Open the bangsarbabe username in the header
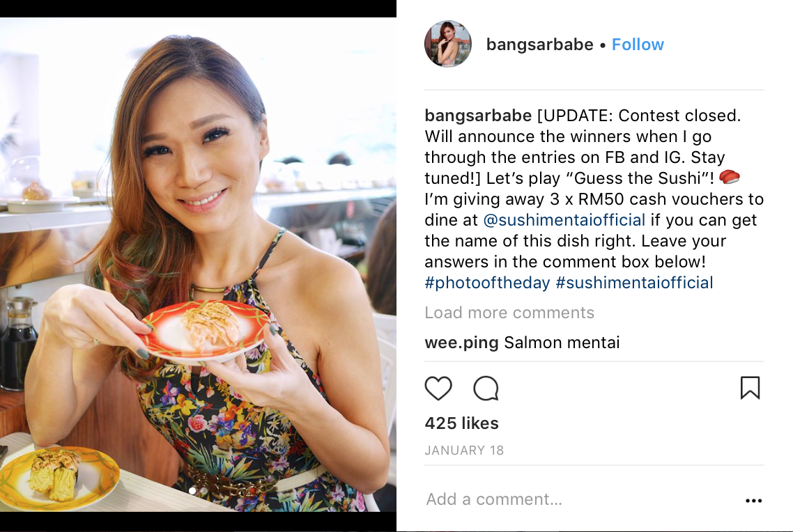Image resolution: width=793 pixels, height=532 pixels. [x=539, y=45]
